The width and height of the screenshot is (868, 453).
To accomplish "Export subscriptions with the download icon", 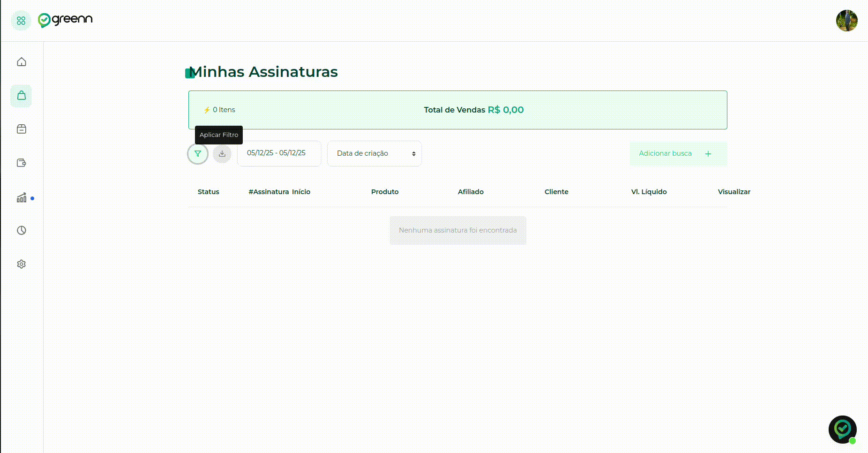I will click(222, 154).
